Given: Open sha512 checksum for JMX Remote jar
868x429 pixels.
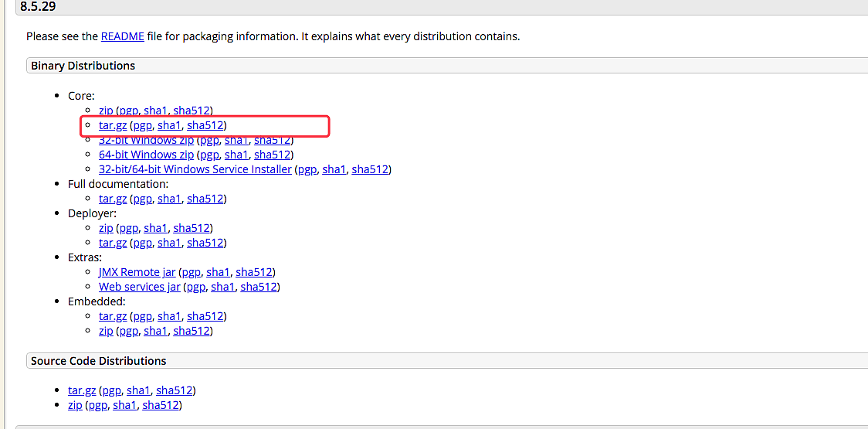Looking at the screenshot, I should [x=254, y=272].
